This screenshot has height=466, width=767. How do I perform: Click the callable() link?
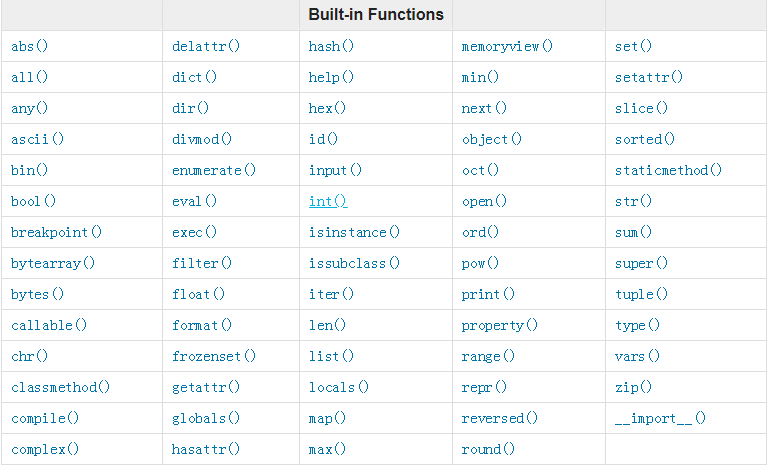point(49,325)
